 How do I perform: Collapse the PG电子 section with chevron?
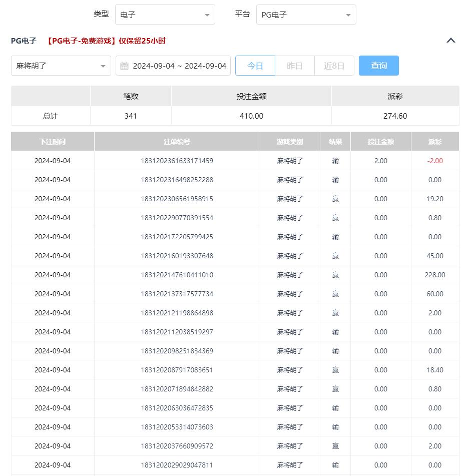click(x=450, y=41)
